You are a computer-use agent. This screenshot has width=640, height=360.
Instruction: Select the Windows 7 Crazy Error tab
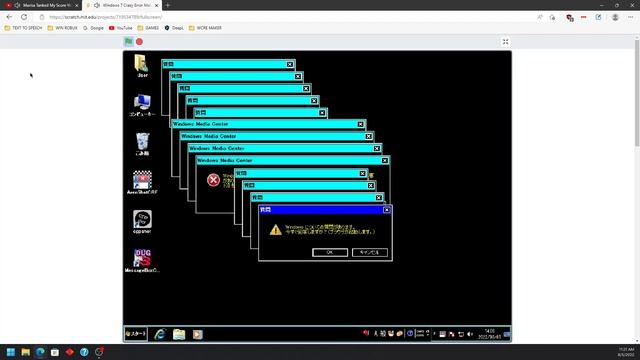[122, 5]
